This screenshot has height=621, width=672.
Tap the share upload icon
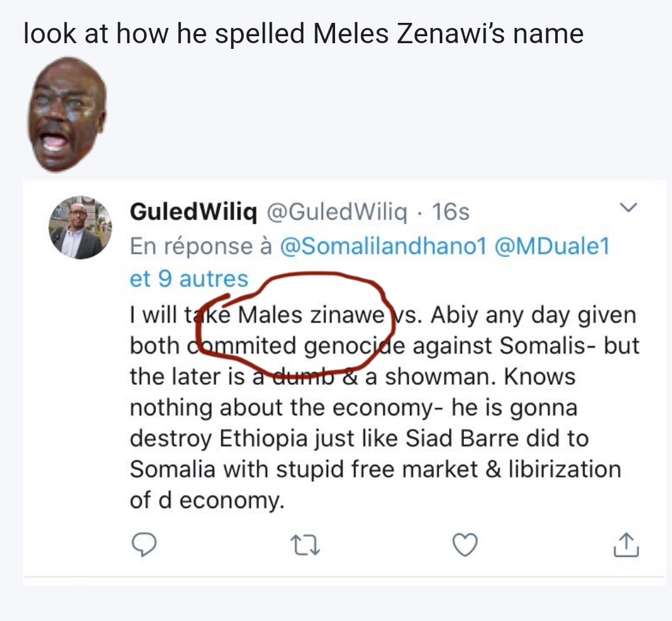(626, 544)
